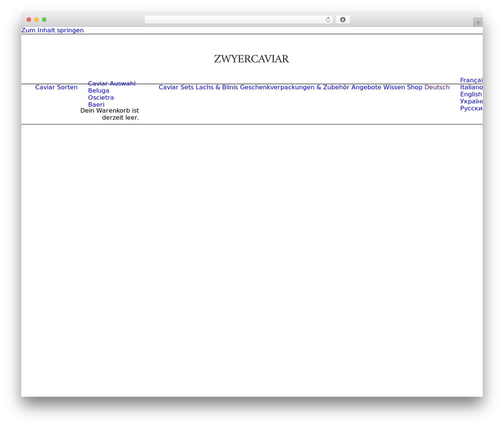Screen dimensions: 504x427
Task: Visit the Shop link
Action: 415,87
